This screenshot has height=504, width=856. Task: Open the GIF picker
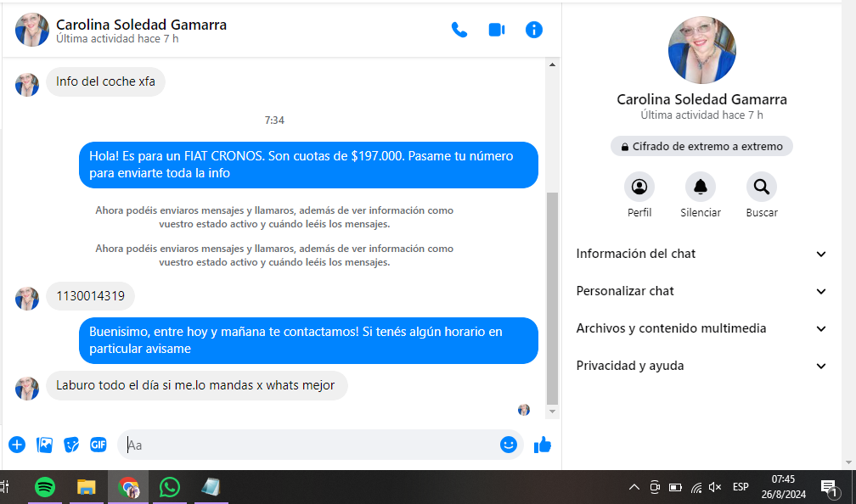click(99, 445)
